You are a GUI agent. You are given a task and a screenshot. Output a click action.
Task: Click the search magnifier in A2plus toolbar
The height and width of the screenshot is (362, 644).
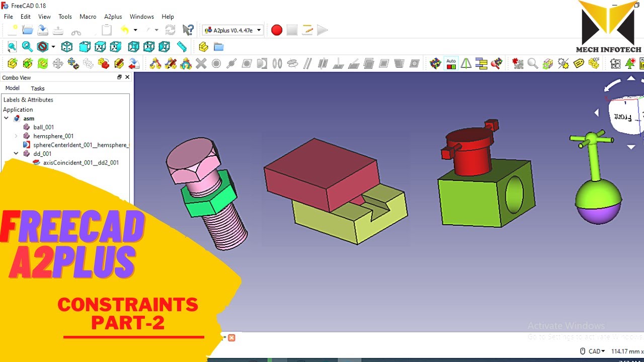tap(533, 63)
